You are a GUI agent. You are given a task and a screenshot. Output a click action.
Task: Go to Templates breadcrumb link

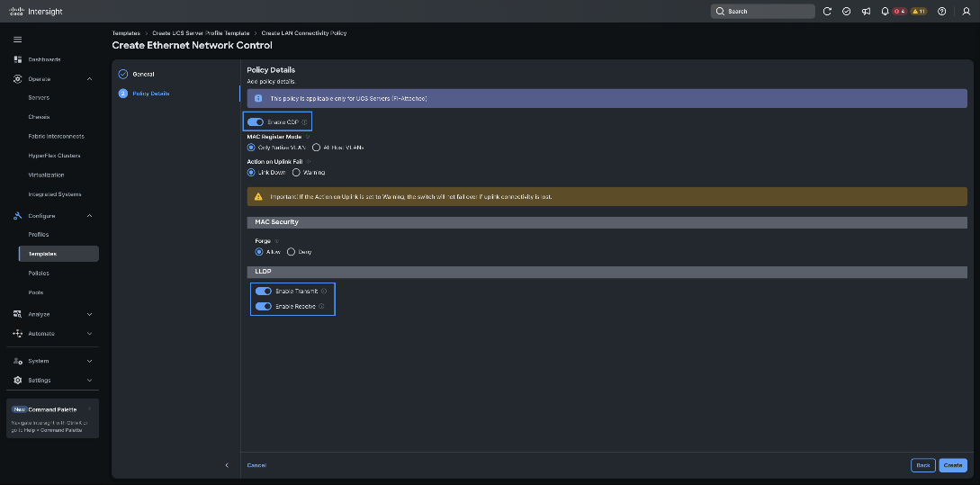(x=126, y=32)
